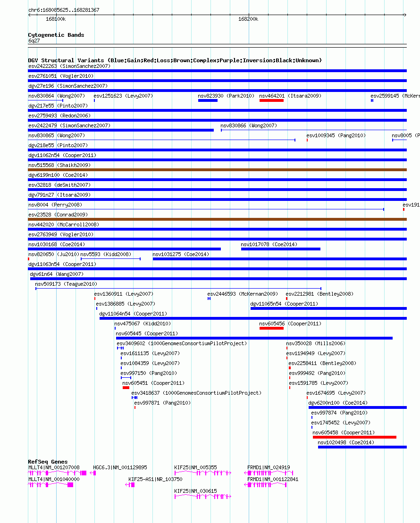Click esv2212981 (Bentley2008) variant label
The width and height of the screenshot is (420, 523).
coord(319,294)
